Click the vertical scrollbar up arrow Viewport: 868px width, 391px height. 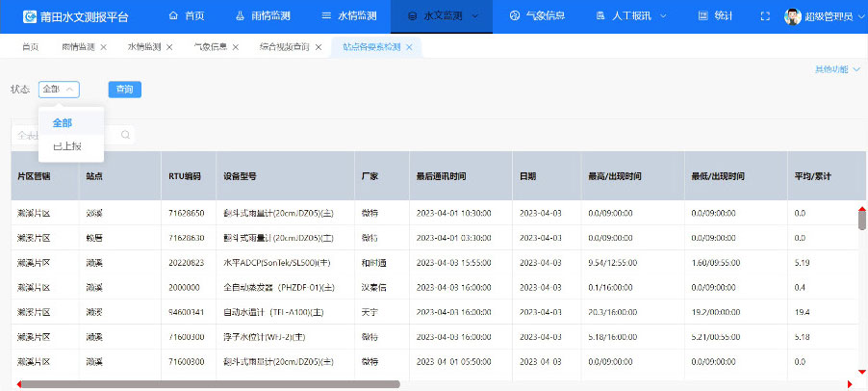(862, 208)
